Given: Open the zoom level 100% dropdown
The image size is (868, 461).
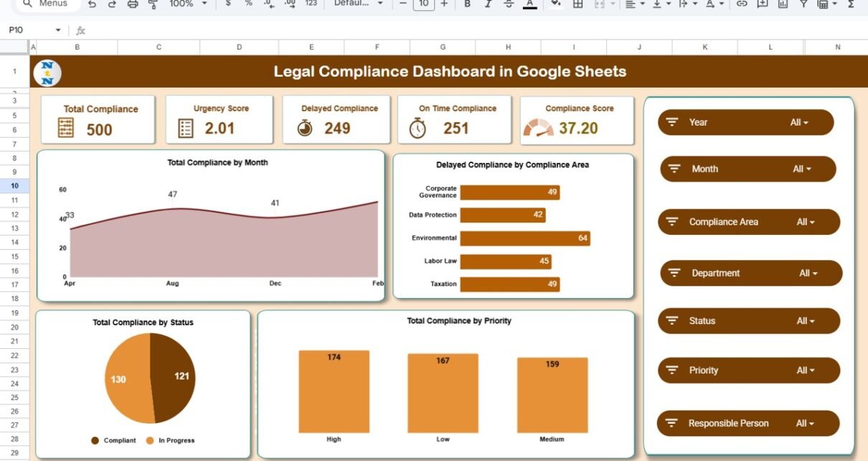Looking at the screenshot, I should [188, 4].
